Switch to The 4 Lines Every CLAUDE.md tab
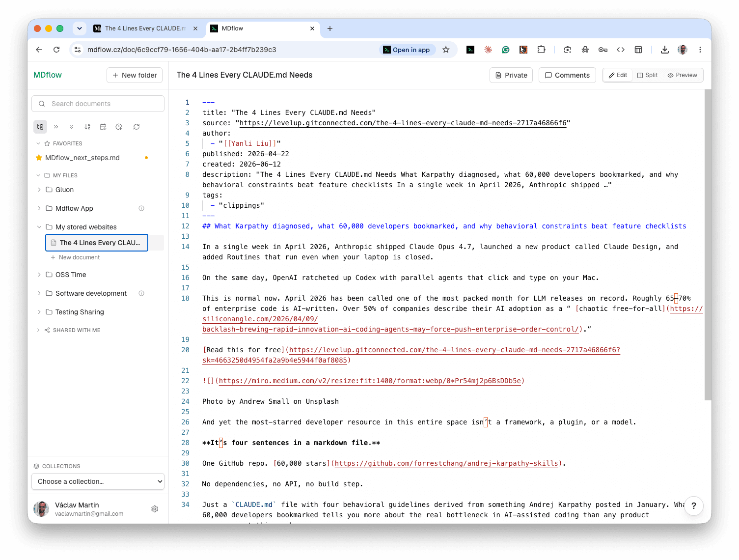Viewport: 739px width, 560px height. [x=145, y=28]
